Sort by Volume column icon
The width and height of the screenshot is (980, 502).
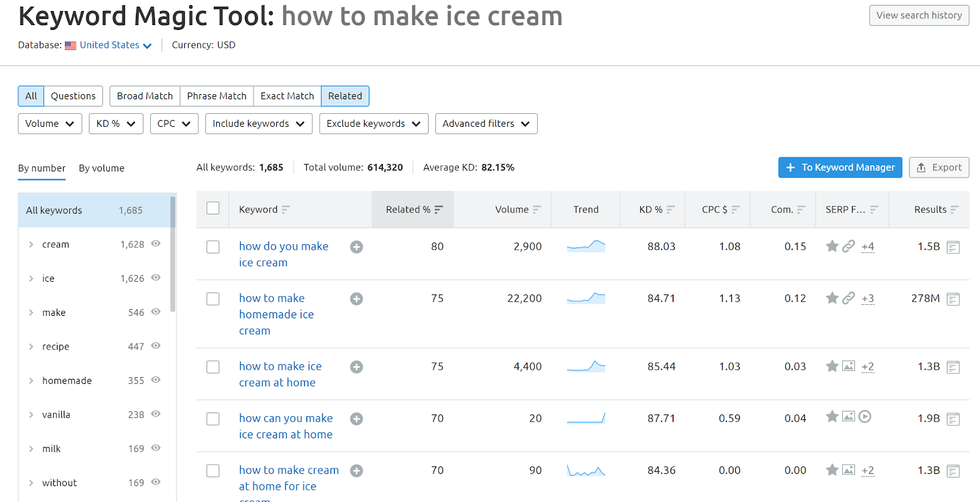point(537,209)
